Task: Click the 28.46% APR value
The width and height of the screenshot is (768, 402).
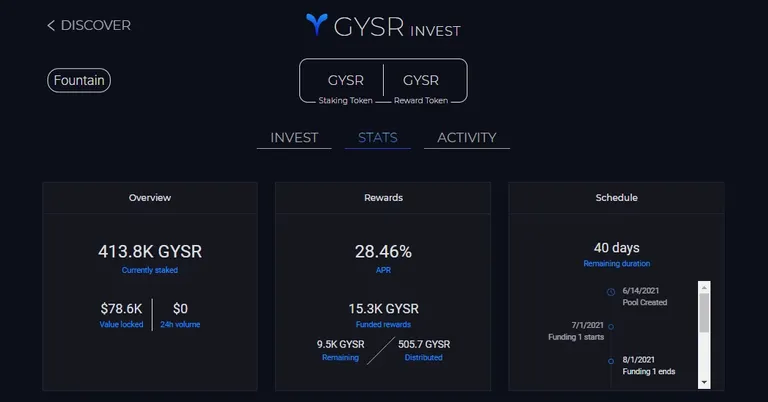Action: (383, 252)
